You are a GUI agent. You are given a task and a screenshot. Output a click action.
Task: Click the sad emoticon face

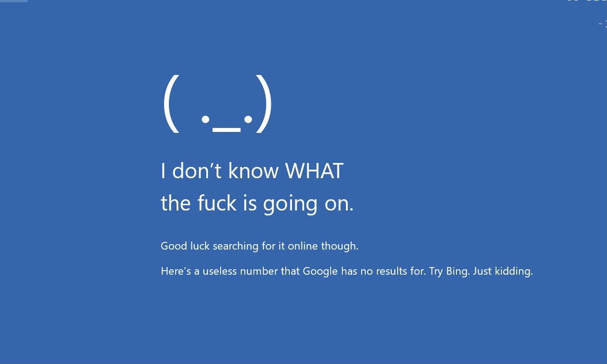217,103
